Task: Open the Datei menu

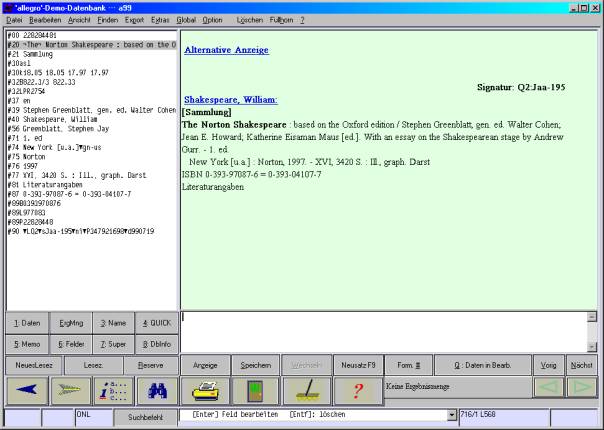Action: click(x=14, y=20)
